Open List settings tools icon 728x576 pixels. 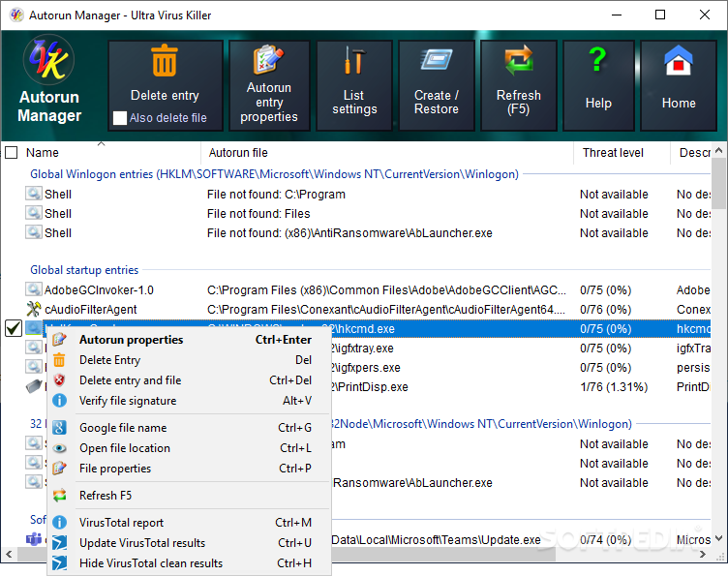point(354,60)
